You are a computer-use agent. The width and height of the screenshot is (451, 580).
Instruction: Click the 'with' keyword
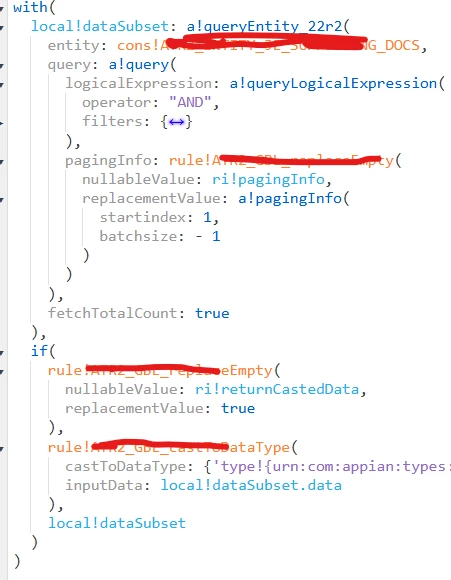point(30,7)
